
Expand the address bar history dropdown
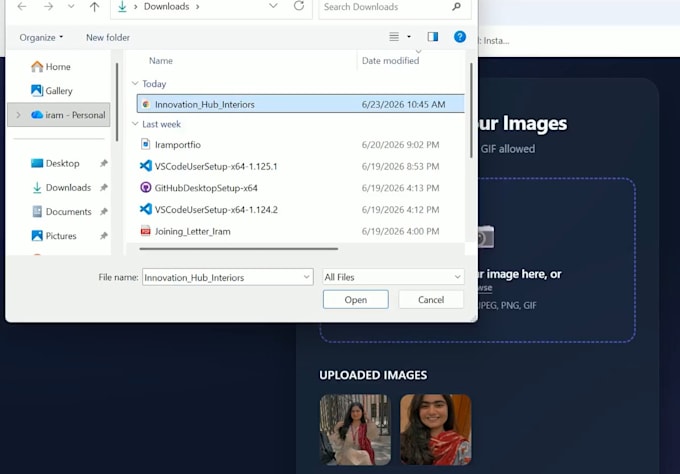(273, 6)
